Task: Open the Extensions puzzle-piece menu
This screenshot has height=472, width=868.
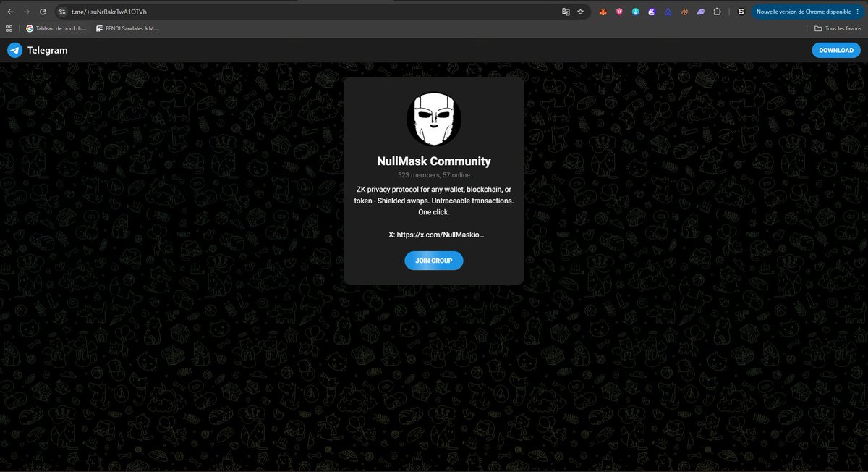Action: (717, 12)
